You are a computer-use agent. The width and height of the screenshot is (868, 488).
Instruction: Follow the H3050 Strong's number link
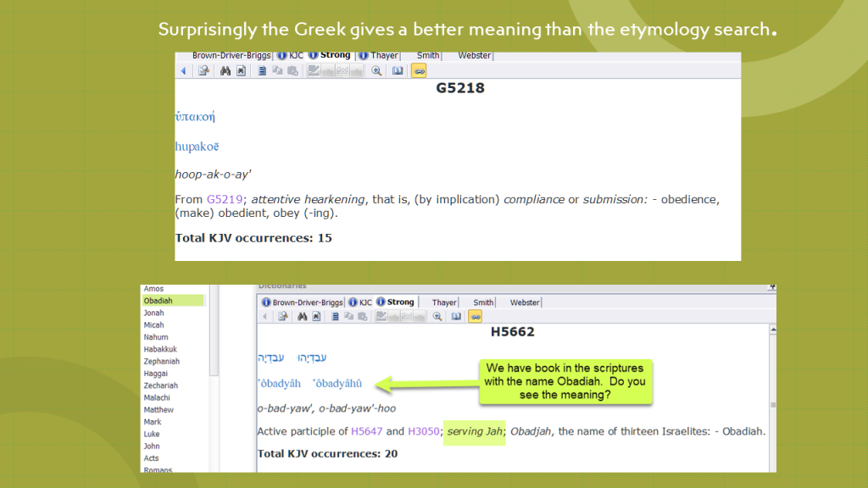[x=424, y=431]
